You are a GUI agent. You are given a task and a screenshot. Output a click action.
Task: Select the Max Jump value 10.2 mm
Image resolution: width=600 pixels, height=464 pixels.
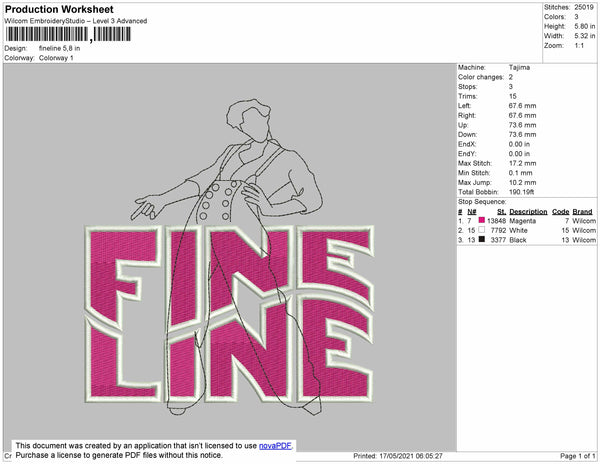pos(522,182)
